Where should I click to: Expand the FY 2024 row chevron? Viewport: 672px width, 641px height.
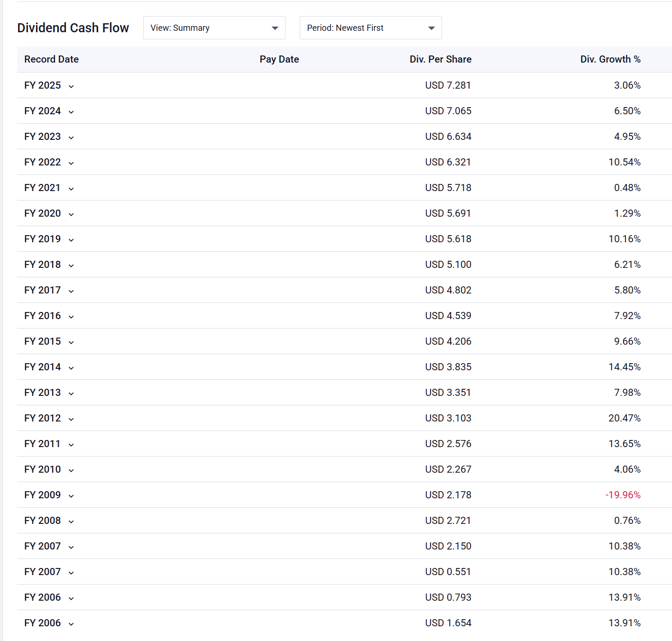pyautogui.click(x=71, y=112)
